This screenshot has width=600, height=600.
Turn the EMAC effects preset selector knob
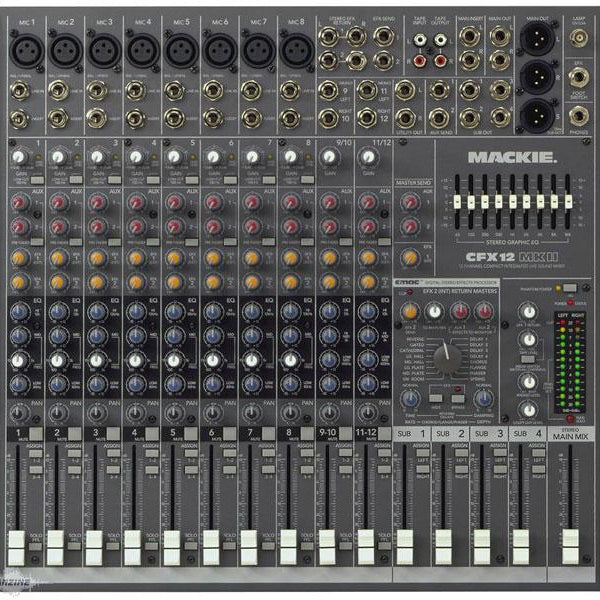[x=447, y=359]
